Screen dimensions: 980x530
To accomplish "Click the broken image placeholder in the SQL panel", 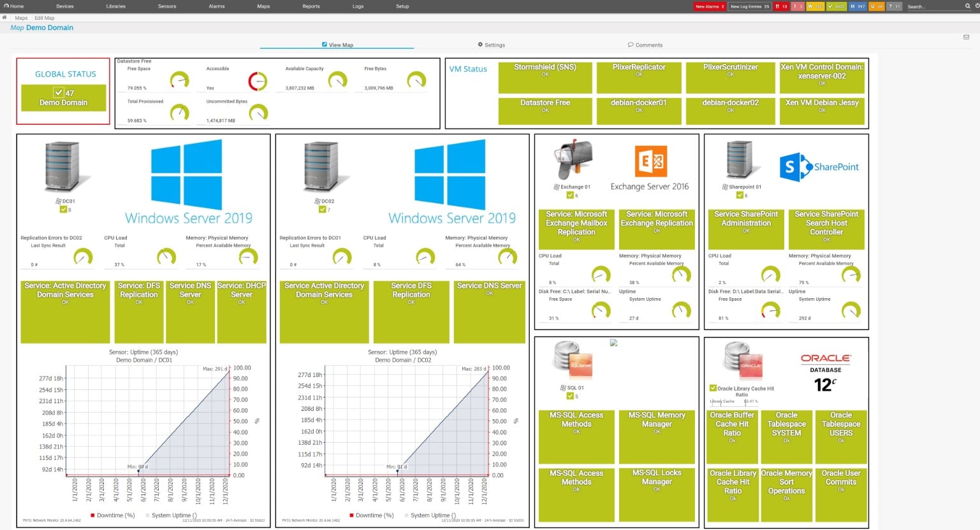I will tap(613, 343).
